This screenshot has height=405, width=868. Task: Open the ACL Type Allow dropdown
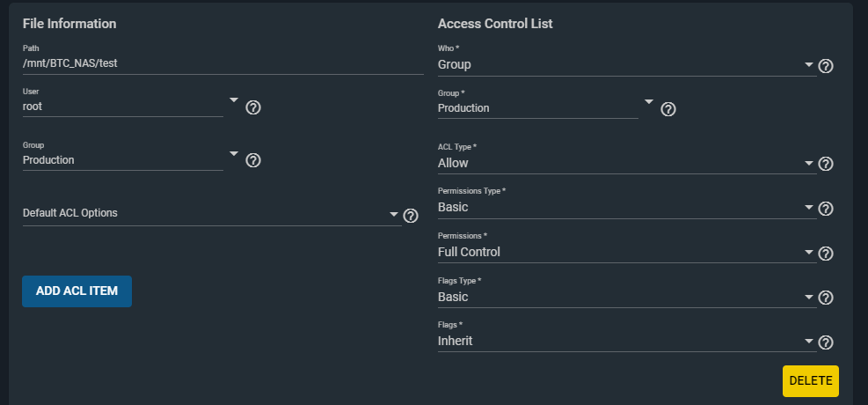[x=627, y=163]
